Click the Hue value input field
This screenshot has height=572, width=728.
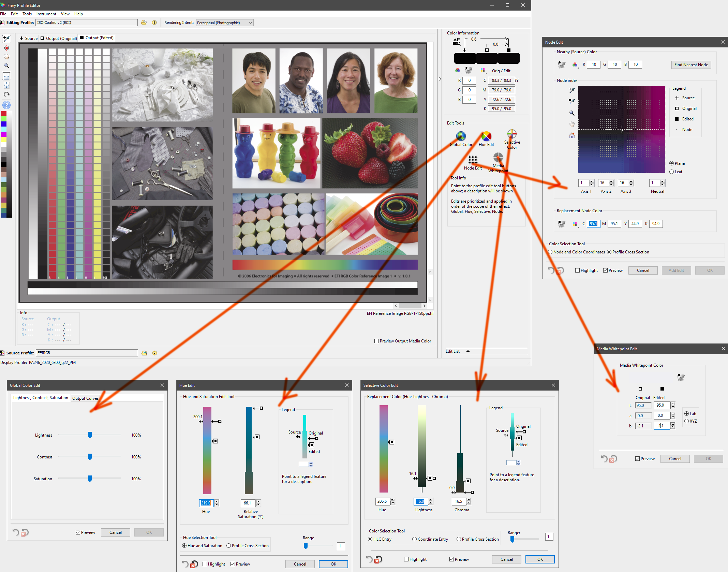tap(206, 503)
